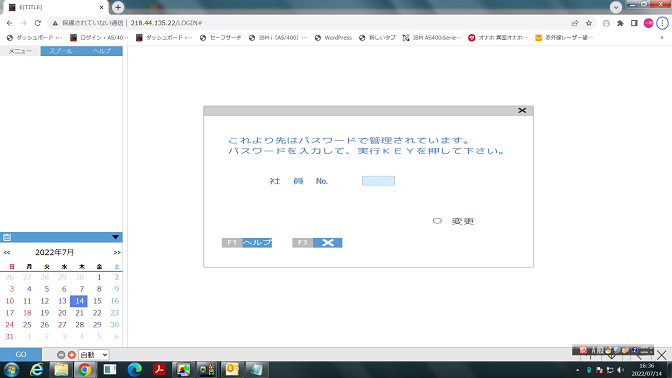
Task: Switch to Chrome in the taskbar
Action: tap(84, 369)
